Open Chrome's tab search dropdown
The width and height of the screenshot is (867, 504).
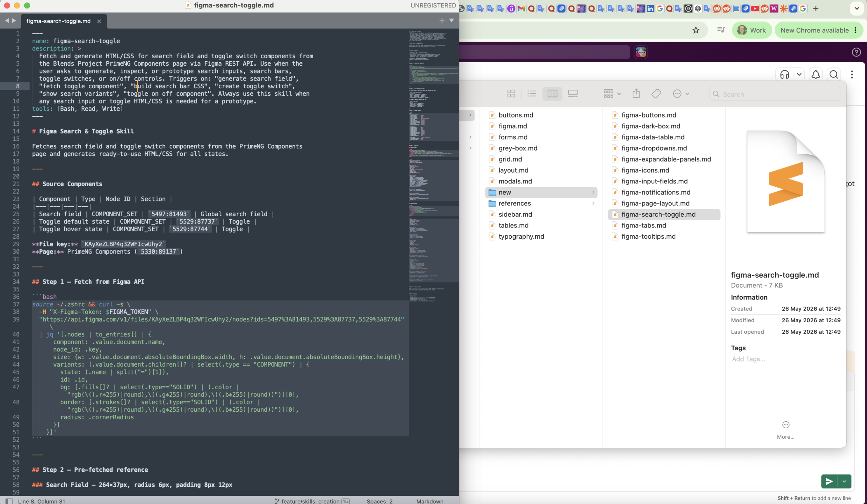(x=857, y=8)
